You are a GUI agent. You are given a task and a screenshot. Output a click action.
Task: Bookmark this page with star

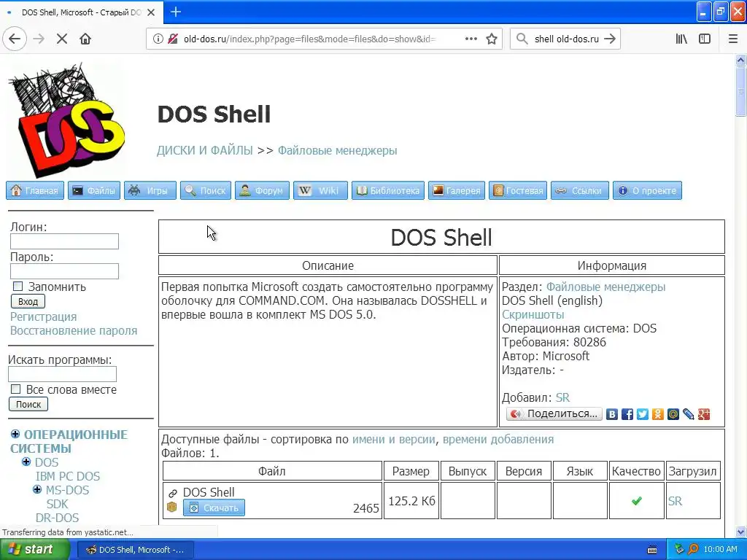pos(492,39)
